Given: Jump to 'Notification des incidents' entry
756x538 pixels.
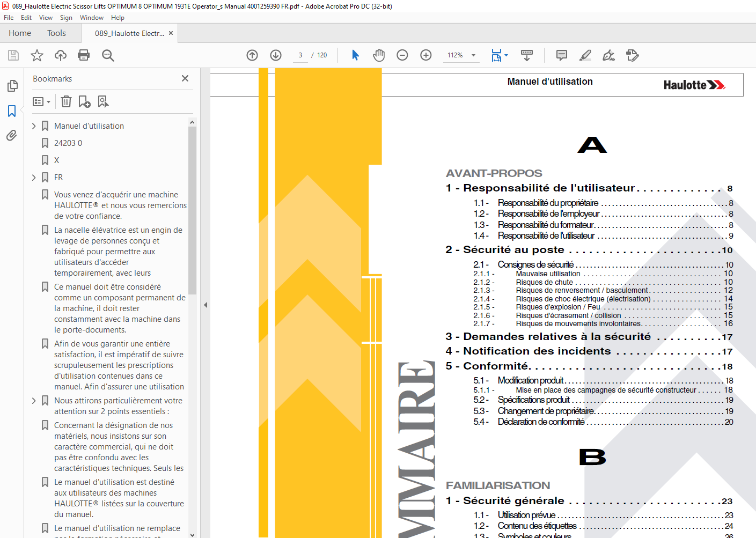Looking at the screenshot, I should (589, 351).
